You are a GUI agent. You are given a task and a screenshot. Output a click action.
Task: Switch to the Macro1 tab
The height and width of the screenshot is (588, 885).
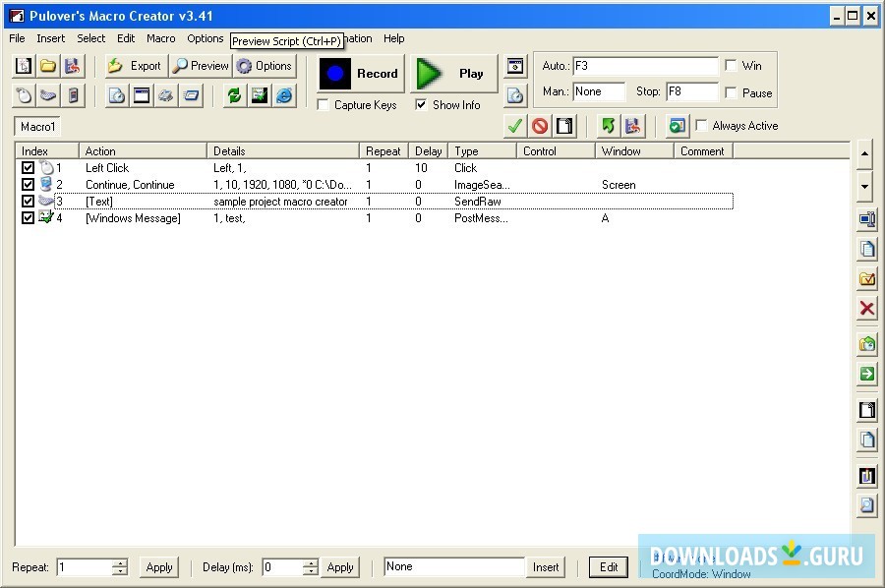tap(36, 127)
